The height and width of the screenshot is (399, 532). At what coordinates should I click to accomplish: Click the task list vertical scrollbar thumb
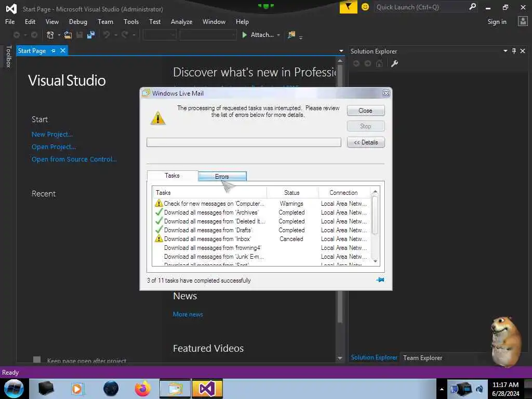pyautogui.click(x=375, y=215)
